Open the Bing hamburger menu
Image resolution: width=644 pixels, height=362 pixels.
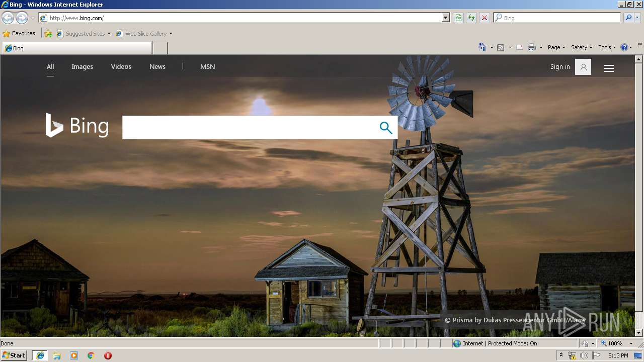click(609, 68)
